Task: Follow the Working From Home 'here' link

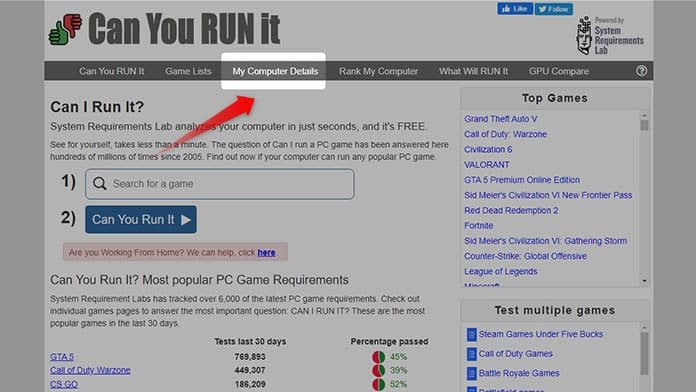Action: click(266, 253)
